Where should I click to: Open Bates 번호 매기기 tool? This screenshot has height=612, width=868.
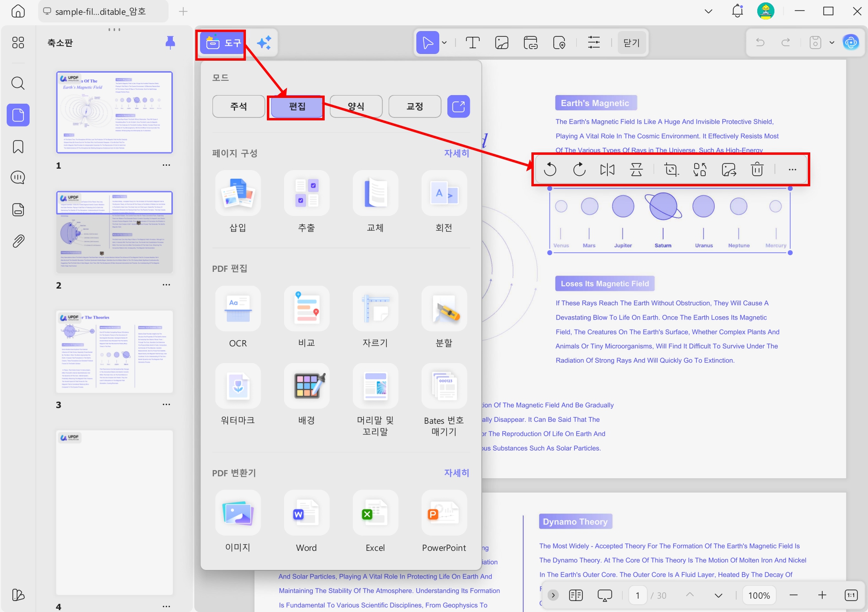point(444,386)
